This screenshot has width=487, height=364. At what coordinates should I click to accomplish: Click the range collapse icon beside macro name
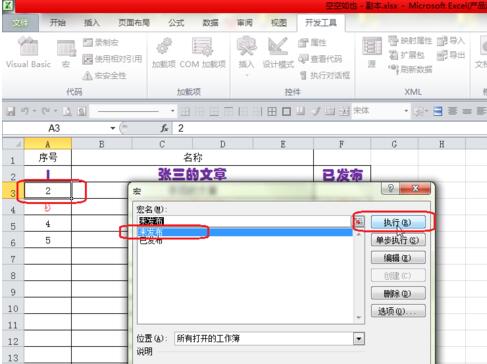pyautogui.click(x=359, y=222)
